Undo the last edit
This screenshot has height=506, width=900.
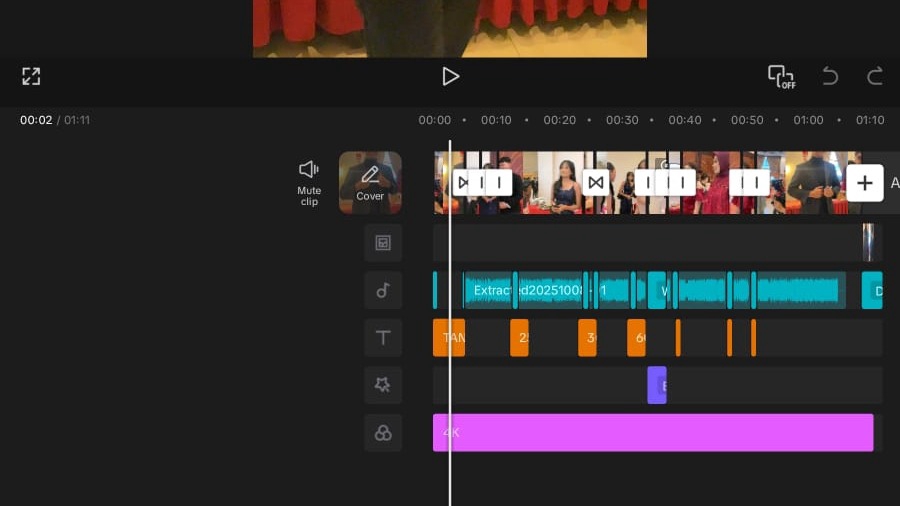coord(830,76)
